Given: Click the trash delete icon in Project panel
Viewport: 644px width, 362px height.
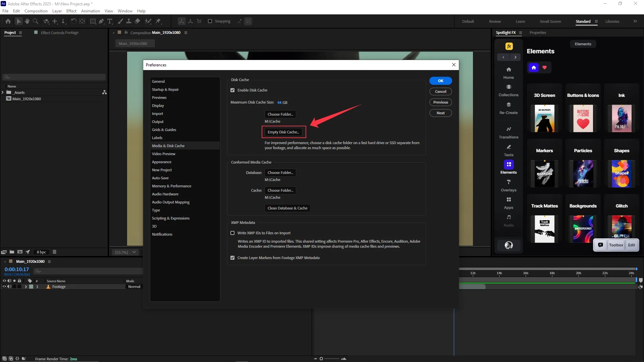Looking at the screenshot, I should click(55, 252).
